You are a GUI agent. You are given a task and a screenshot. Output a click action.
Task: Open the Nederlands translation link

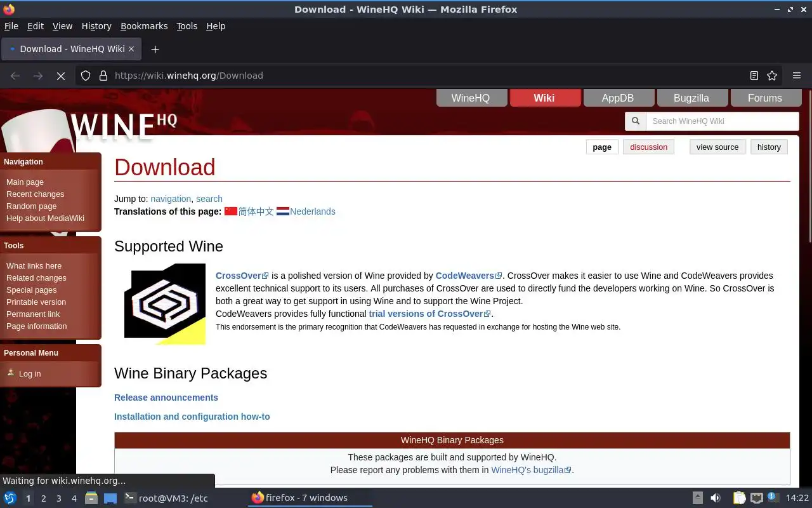click(x=312, y=211)
